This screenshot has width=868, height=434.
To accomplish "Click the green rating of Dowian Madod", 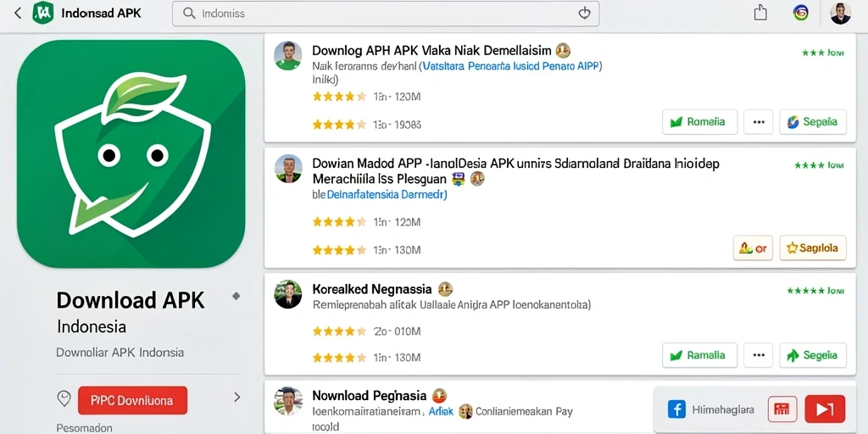I will (x=819, y=165).
